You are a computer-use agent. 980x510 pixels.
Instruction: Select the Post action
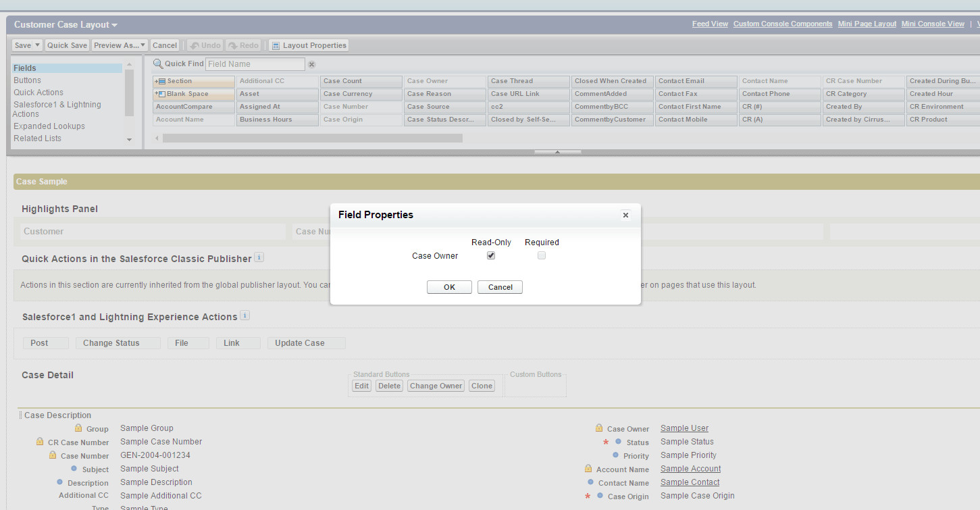[x=46, y=343]
